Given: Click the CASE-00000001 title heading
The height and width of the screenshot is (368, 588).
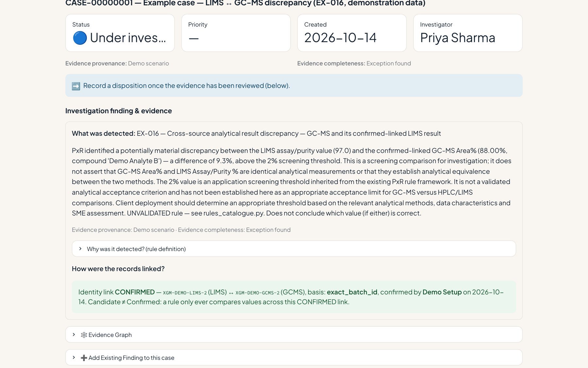Looking at the screenshot, I should [245, 3].
